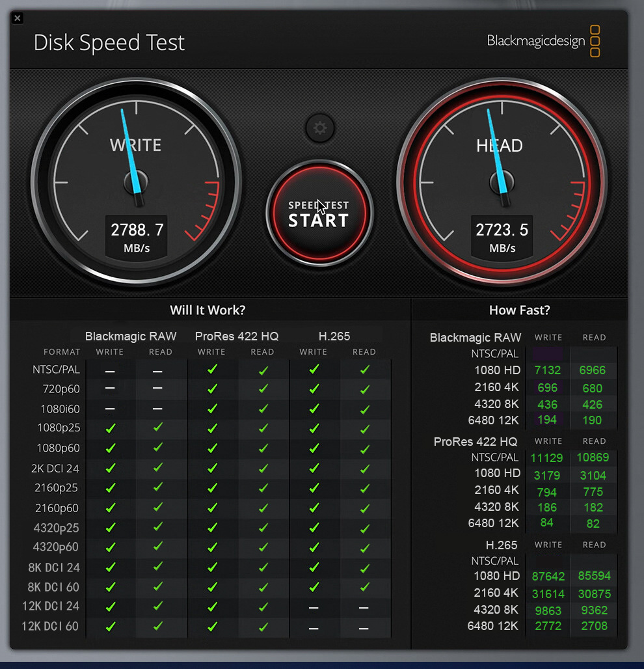Click 1080i60 ProRes 422 HQ write checkmark
This screenshot has width=644, height=669.
coord(213,409)
